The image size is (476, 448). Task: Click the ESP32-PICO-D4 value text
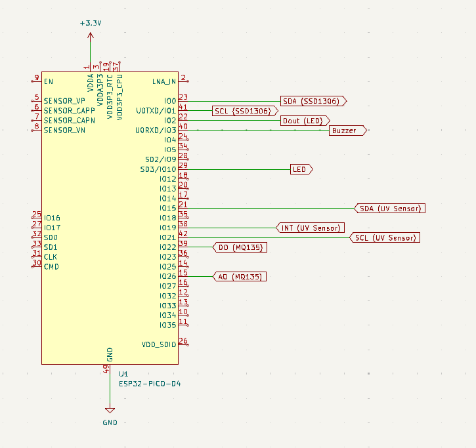(150, 384)
